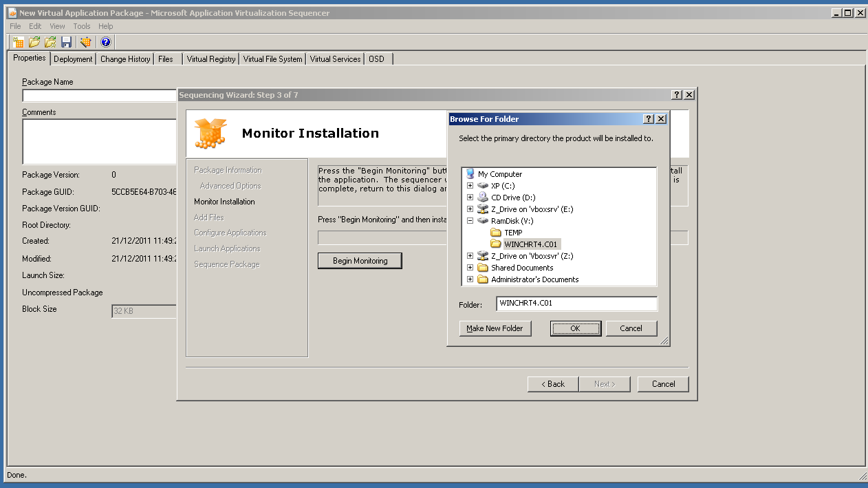This screenshot has width=868, height=488.
Task: Click the Advanced Options wizard step
Action: tap(230, 186)
